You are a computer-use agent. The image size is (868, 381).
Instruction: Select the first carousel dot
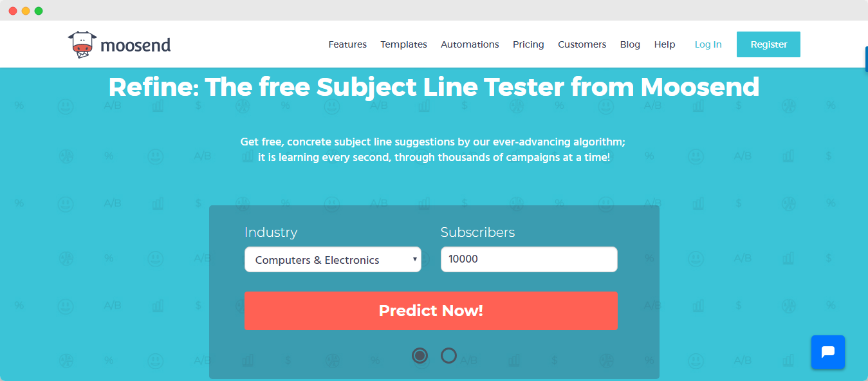[420, 355]
